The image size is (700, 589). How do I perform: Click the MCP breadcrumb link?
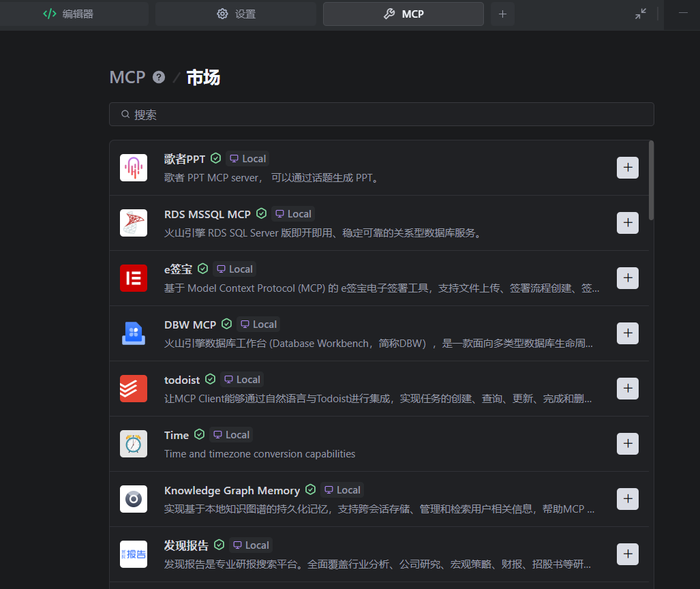coord(127,77)
